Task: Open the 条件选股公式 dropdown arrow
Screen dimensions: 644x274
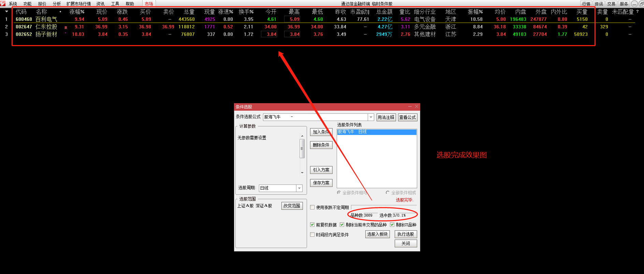Action: click(371, 117)
